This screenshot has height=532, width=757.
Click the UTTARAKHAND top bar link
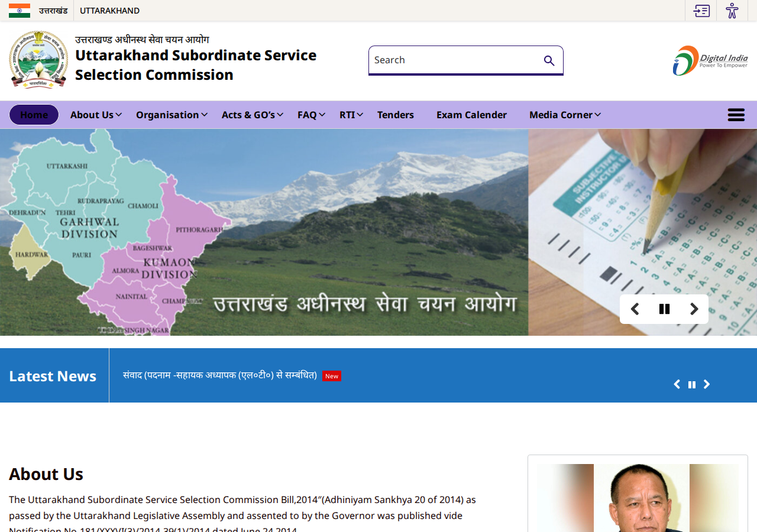[110, 11]
